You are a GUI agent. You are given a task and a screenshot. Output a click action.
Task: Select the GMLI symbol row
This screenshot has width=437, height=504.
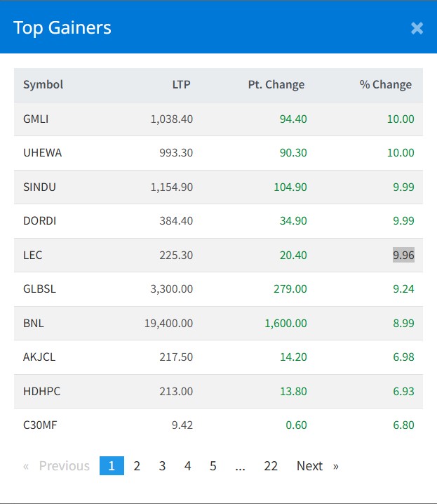[x=36, y=119]
